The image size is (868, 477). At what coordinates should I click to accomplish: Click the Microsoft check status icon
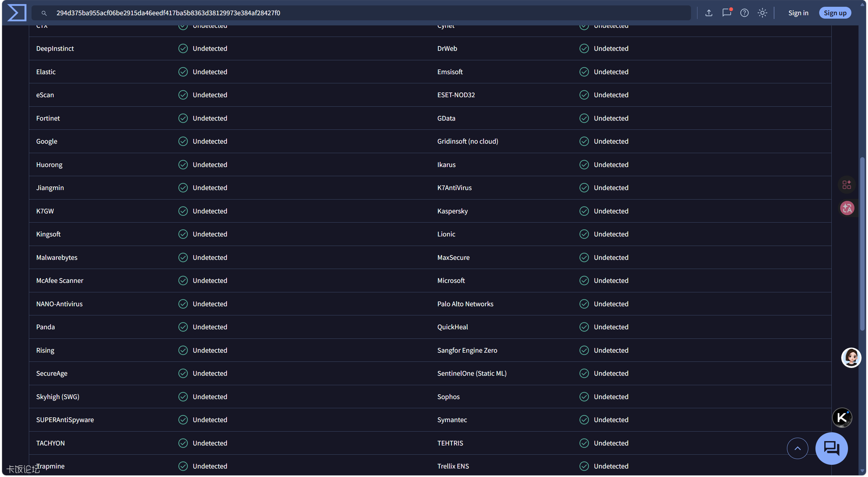584,281
